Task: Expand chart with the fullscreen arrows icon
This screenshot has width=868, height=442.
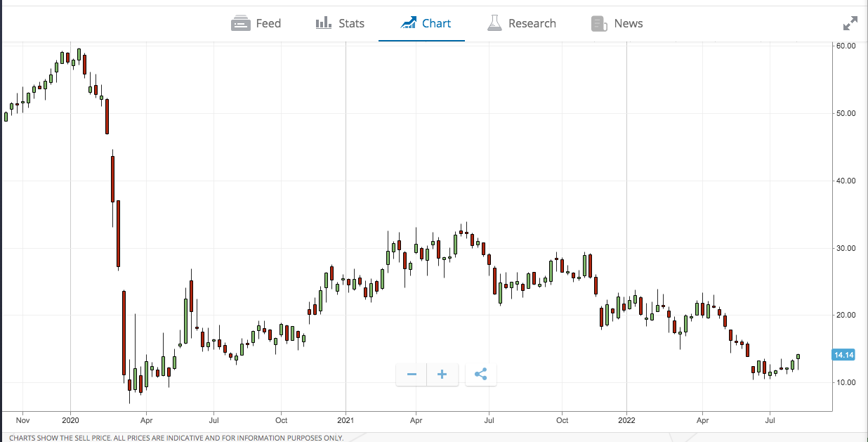Action: [x=850, y=22]
